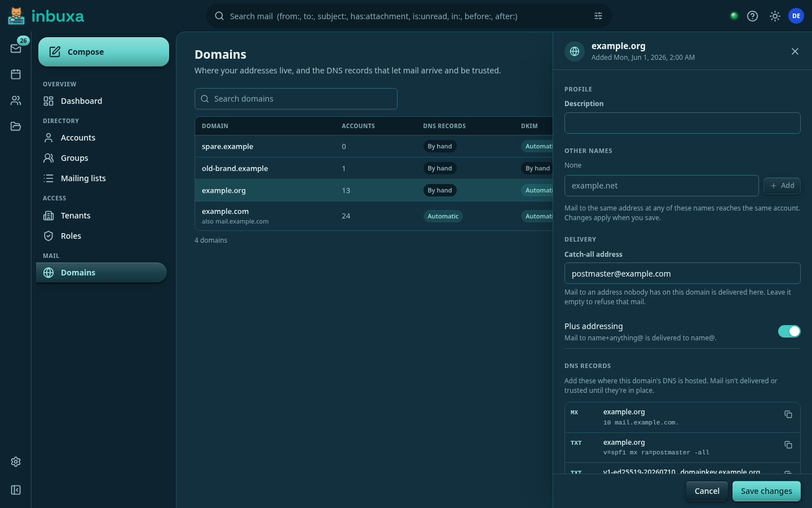812x508 pixels.
Task: Click Add next to other names field
Action: coord(782,186)
